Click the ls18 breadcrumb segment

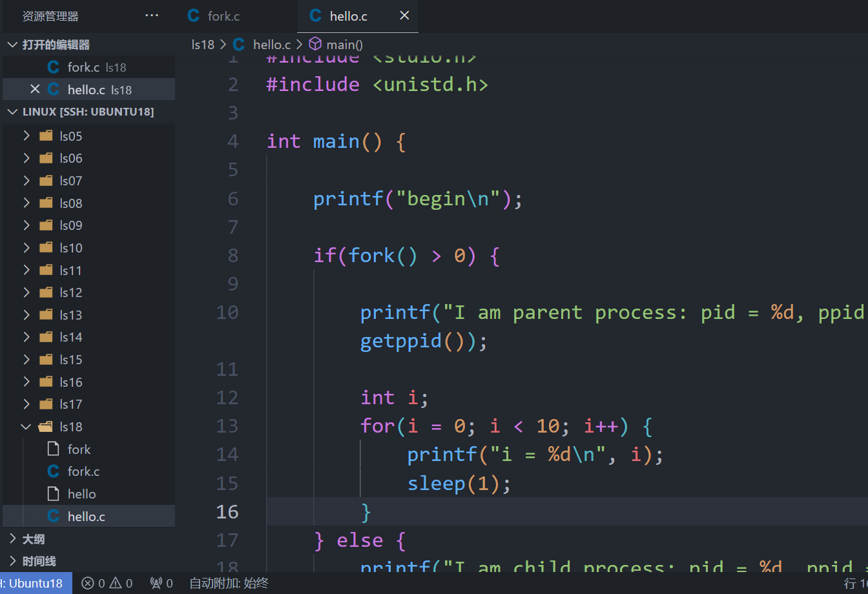[x=203, y=45]
